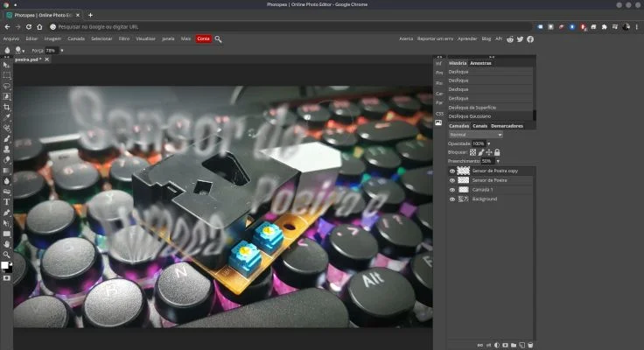
Task: Open Força value dropdown arrow
Action: tap(62, 51)
